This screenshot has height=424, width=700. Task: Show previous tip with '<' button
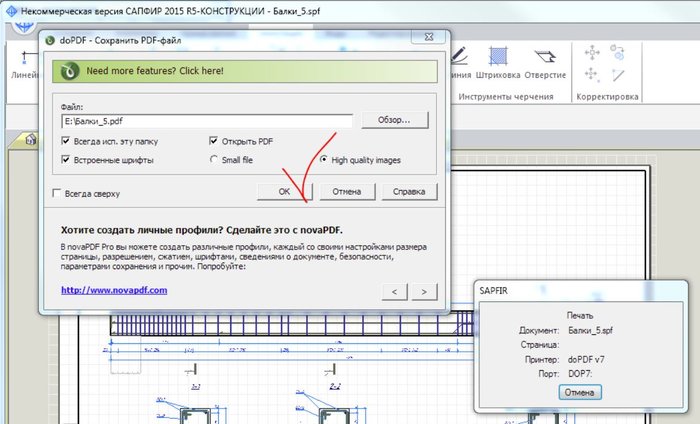(x=395, y=291)
